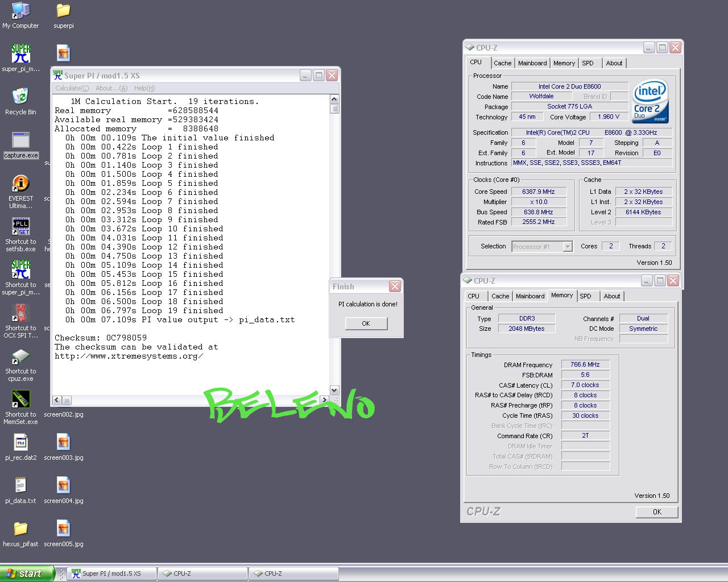Expand the Processor #1 selection dropdown

567,246
